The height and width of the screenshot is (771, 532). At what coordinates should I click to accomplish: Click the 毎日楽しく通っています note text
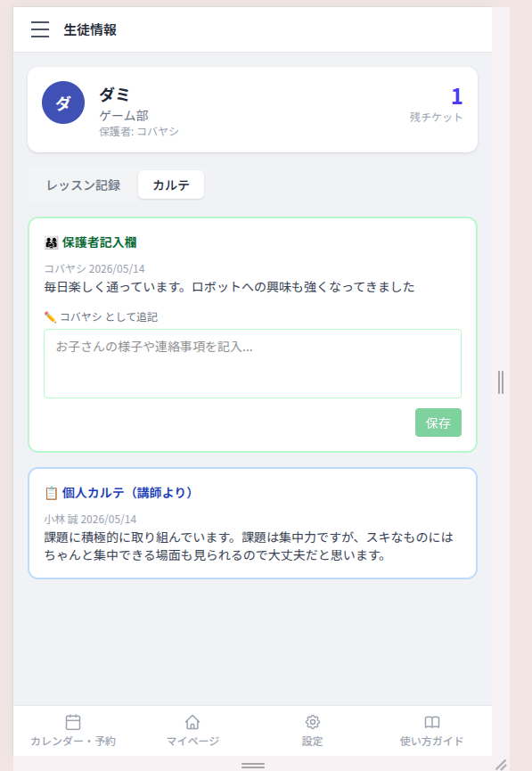(x=230, y=287)
